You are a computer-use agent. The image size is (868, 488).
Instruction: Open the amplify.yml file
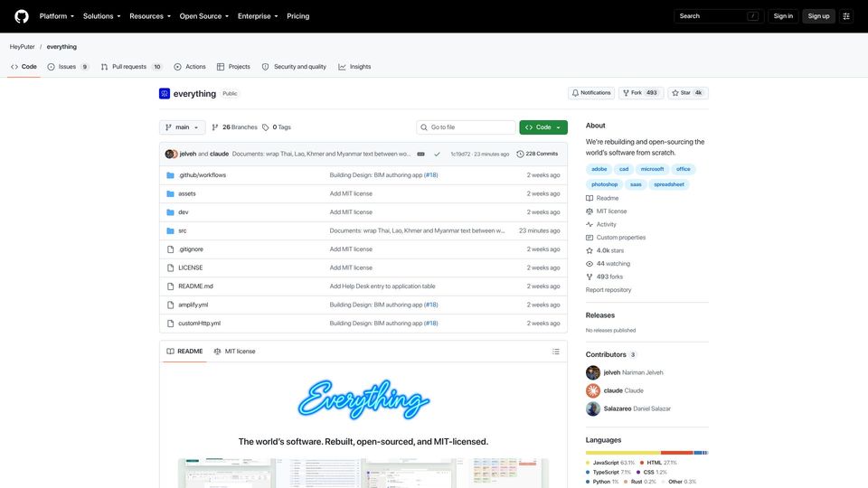(193, 305)
